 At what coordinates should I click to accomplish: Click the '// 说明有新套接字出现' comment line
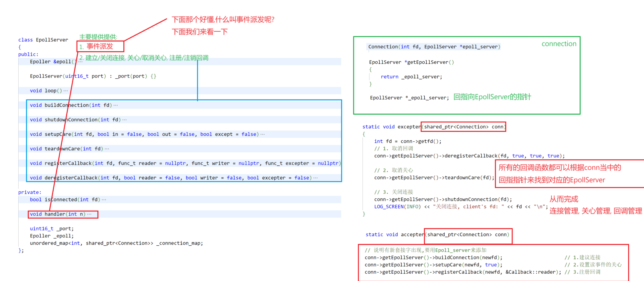click(x=425, y=250)
